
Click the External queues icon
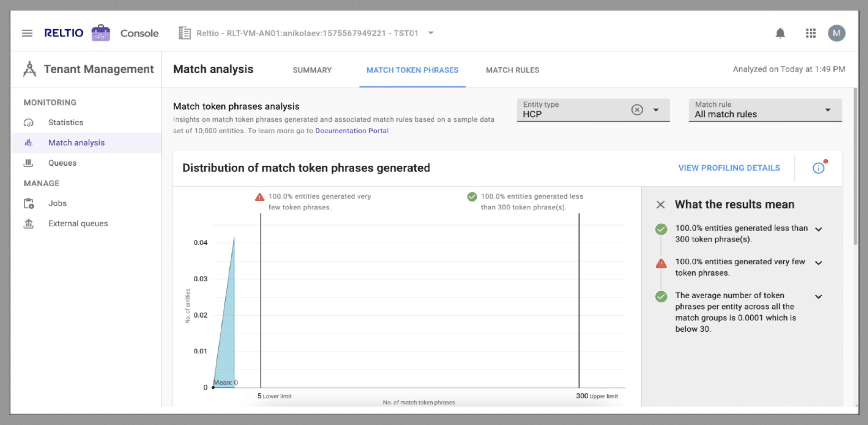[x=28, y=223]
